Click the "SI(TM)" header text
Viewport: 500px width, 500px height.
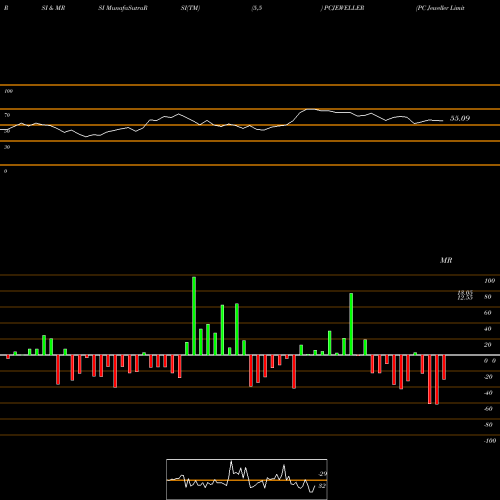point(190,8)
